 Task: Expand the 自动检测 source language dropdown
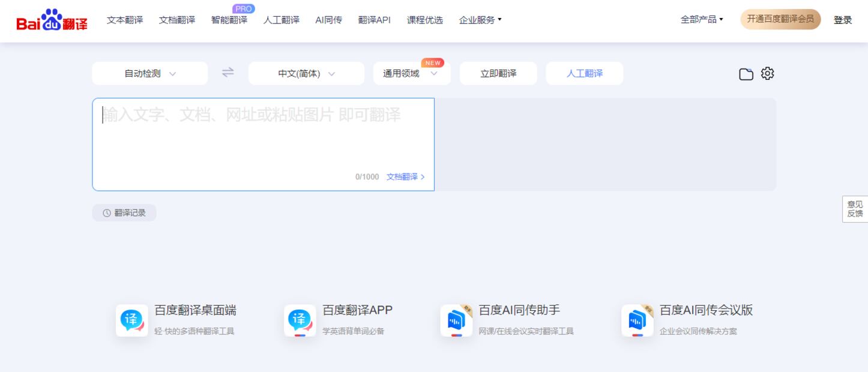pos(149,74)
